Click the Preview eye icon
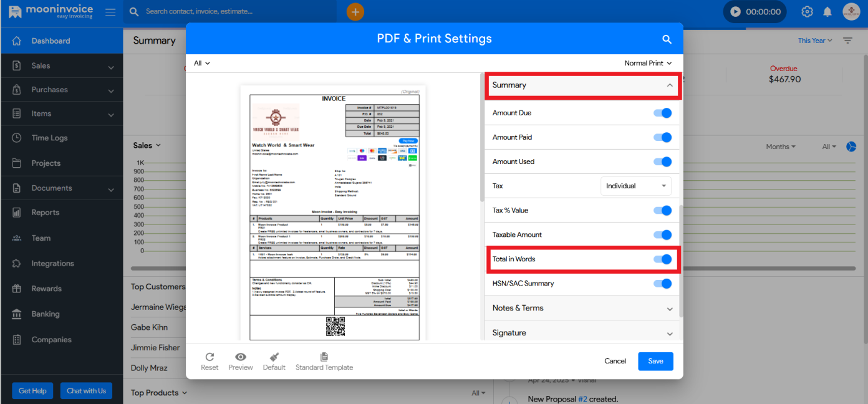Viewport: 868px width, 404px height. point(240,357)
